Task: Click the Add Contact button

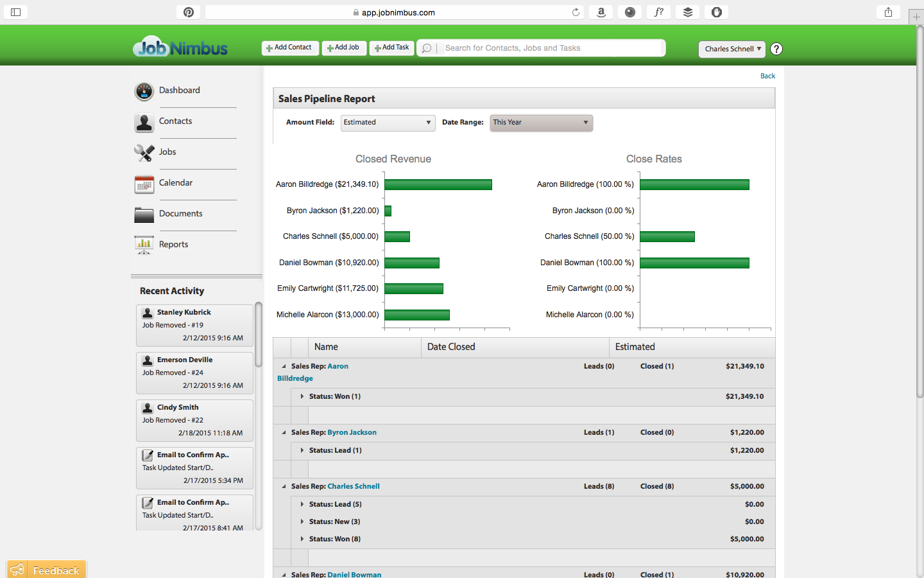Action: point(290,48)
